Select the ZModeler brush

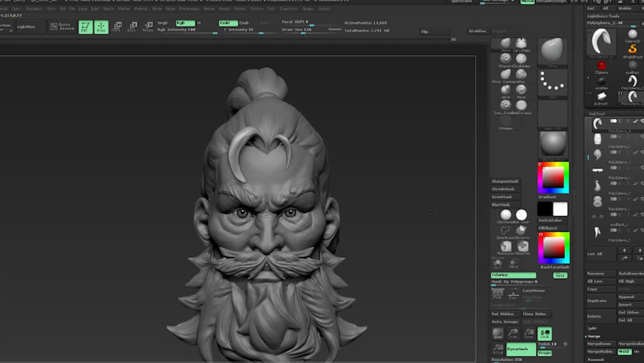[x=504, y=120]
